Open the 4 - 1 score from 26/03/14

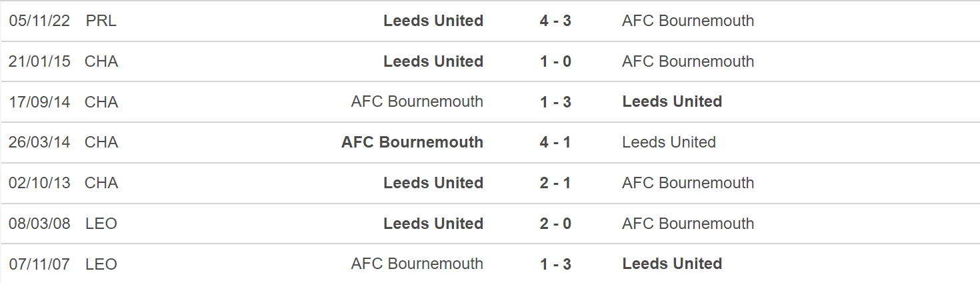pyautogui.click(x=555, y=142)
